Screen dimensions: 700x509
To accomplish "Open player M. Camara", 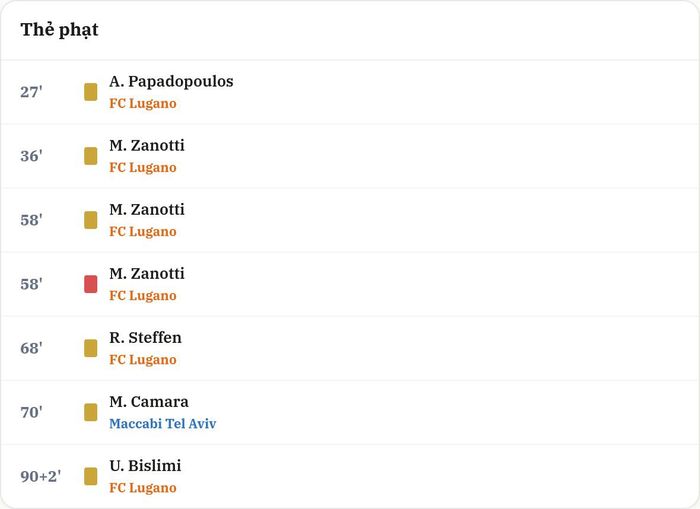I will coord(149,402).
